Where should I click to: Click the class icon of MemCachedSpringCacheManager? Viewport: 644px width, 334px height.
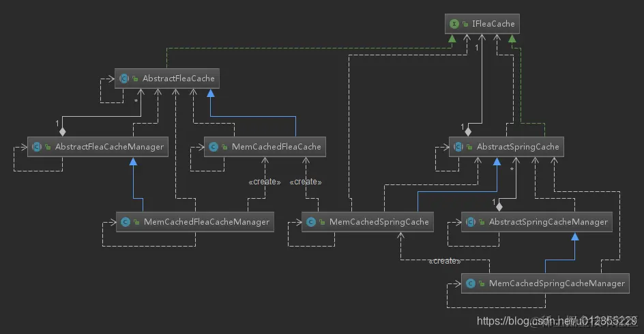pos(471,283)
